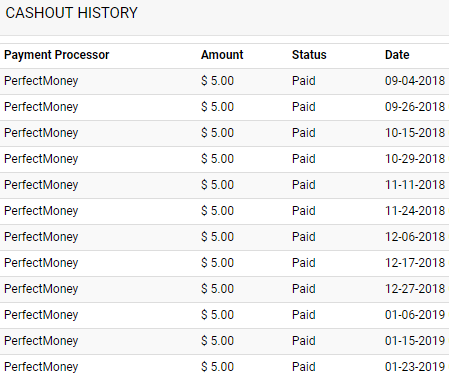Click the Paid status for 10-29-2018
The width and height of the screenshot is (449, 377).
(304, 159)
